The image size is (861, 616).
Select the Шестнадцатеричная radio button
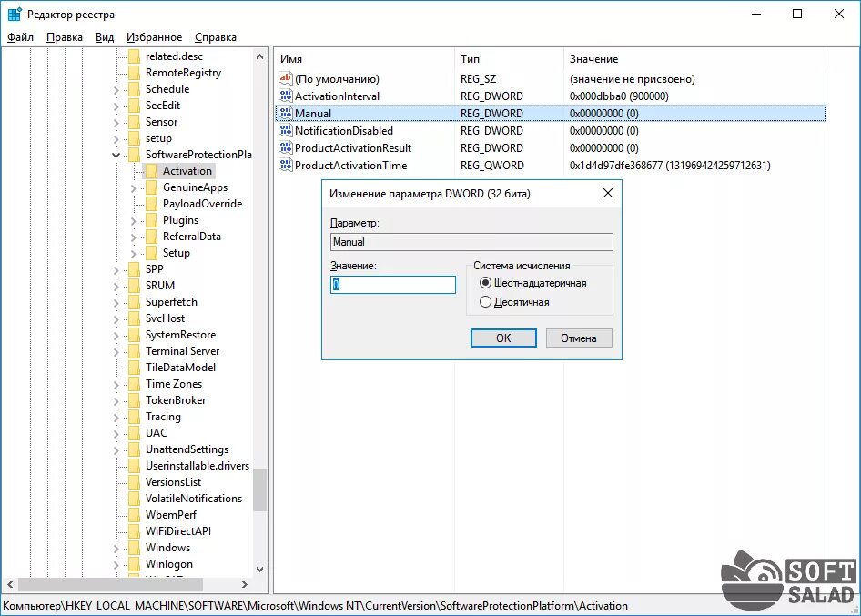click(485, 283)
